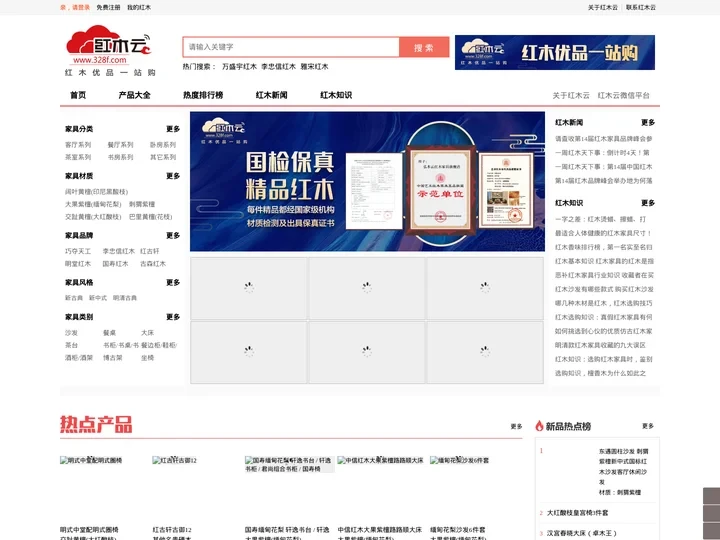The height and width of the screenshot is (540, 720).
Task: Select the 国寿红木 brand
Action: pos(115,264)
